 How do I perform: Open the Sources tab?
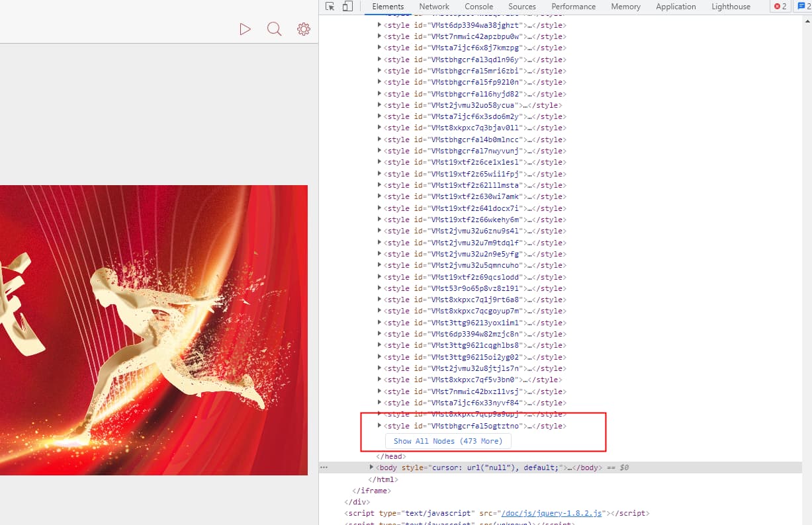click(522, 7)
